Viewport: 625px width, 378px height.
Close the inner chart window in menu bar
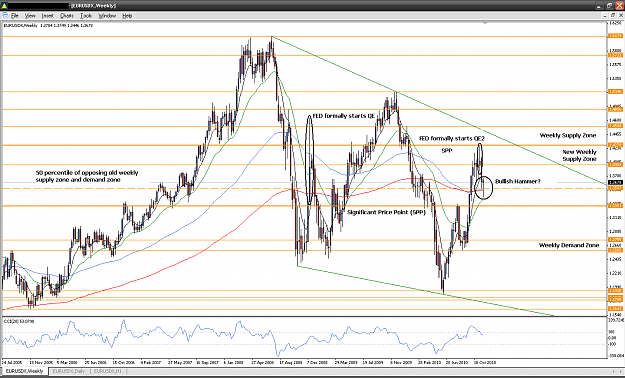(x=621, y=16)
